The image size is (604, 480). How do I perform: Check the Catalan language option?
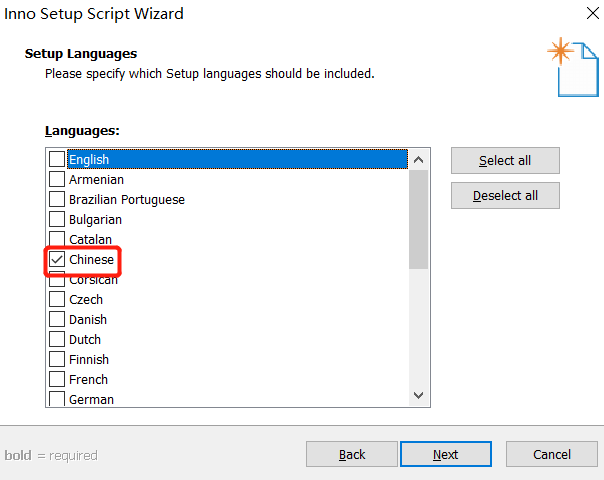point(58,239)
